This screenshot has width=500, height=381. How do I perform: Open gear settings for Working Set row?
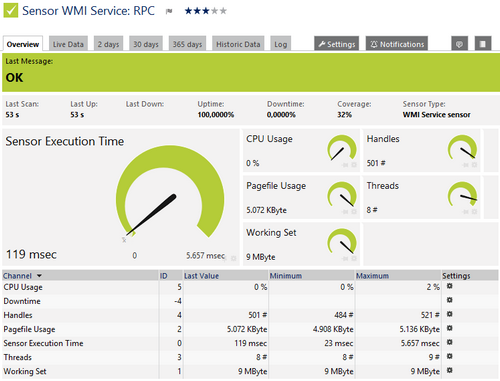450,370
